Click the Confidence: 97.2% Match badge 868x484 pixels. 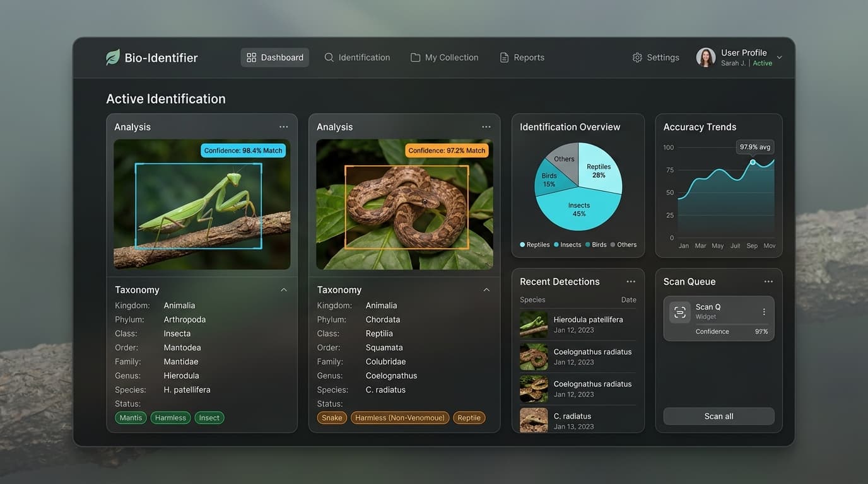[x=447, y=151]
